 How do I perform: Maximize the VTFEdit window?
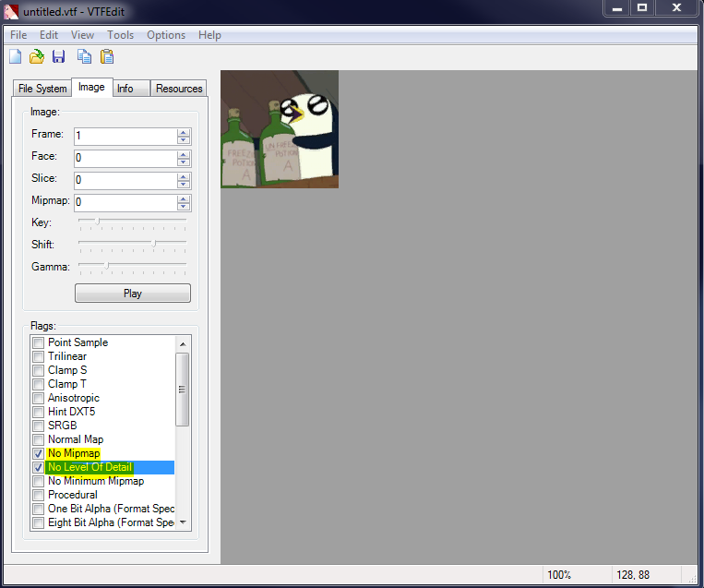[642, 7]
